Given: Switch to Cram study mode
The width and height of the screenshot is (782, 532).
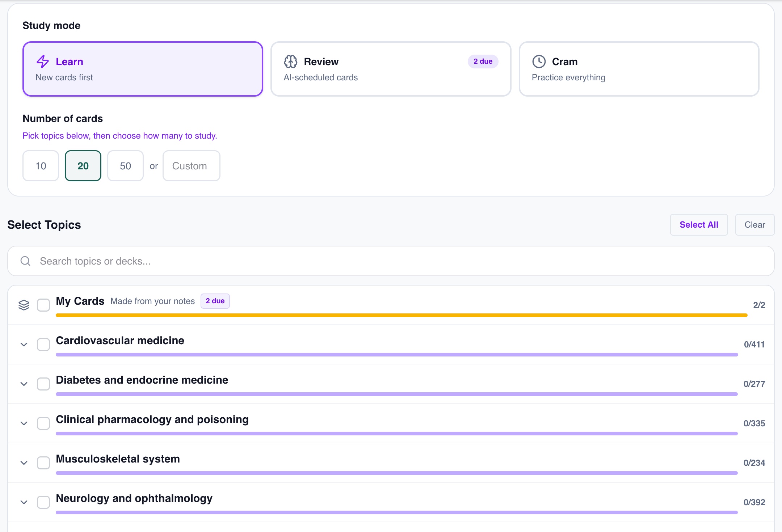Looking at the screenshot, I should [x=639, y=69].
